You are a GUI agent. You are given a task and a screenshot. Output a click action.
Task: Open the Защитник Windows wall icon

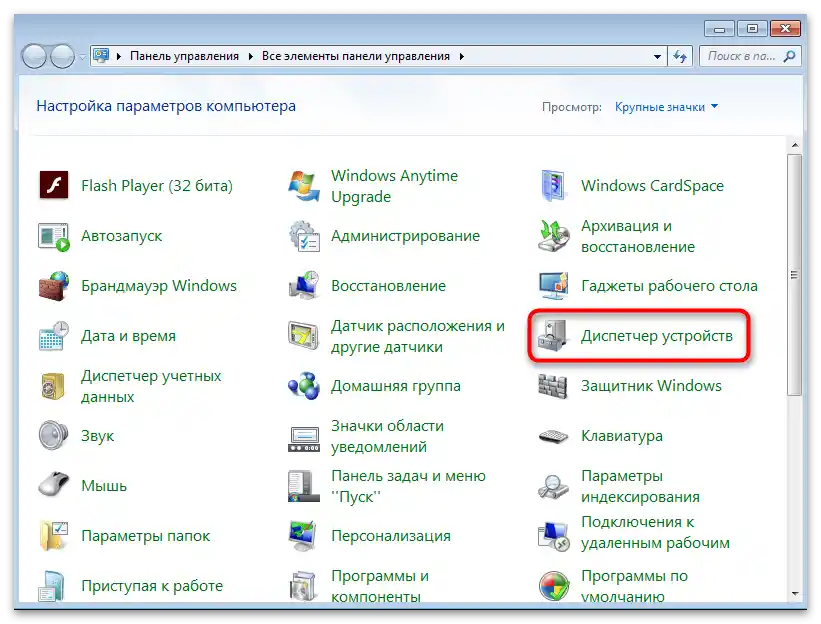pyautogui.click(x=553, y=386)
